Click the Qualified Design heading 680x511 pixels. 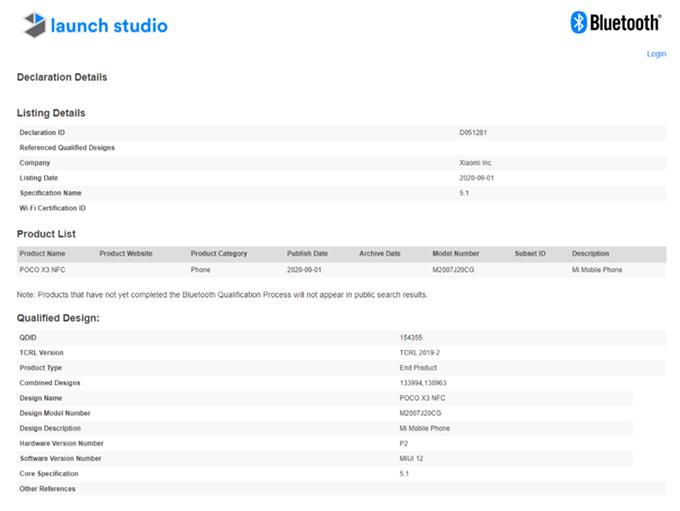click(x=58, y=318)
